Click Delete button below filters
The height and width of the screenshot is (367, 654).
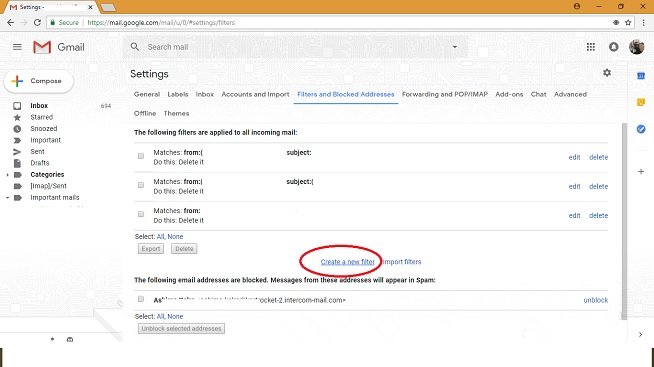pyautogui.click(x=184, y=249)
